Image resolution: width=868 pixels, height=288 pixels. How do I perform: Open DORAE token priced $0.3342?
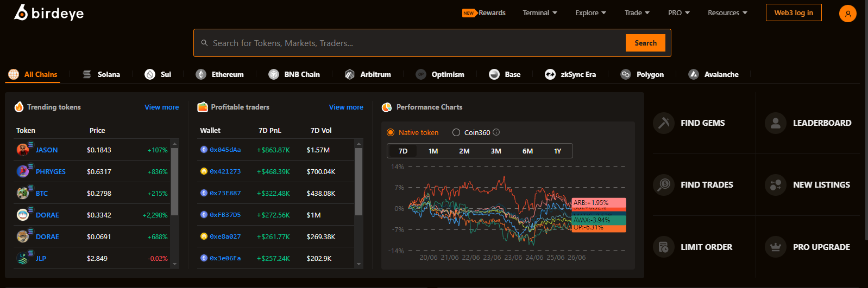(x=92, y=215)
